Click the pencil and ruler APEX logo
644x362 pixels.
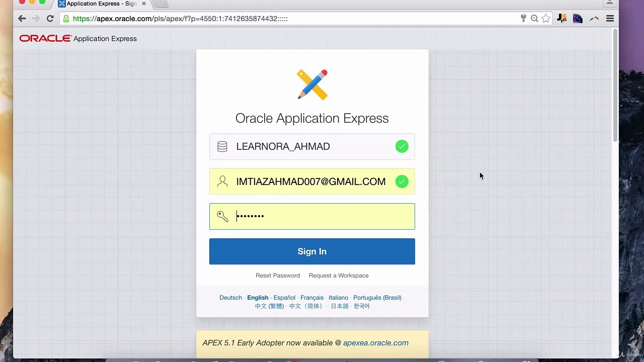[312, 84]
